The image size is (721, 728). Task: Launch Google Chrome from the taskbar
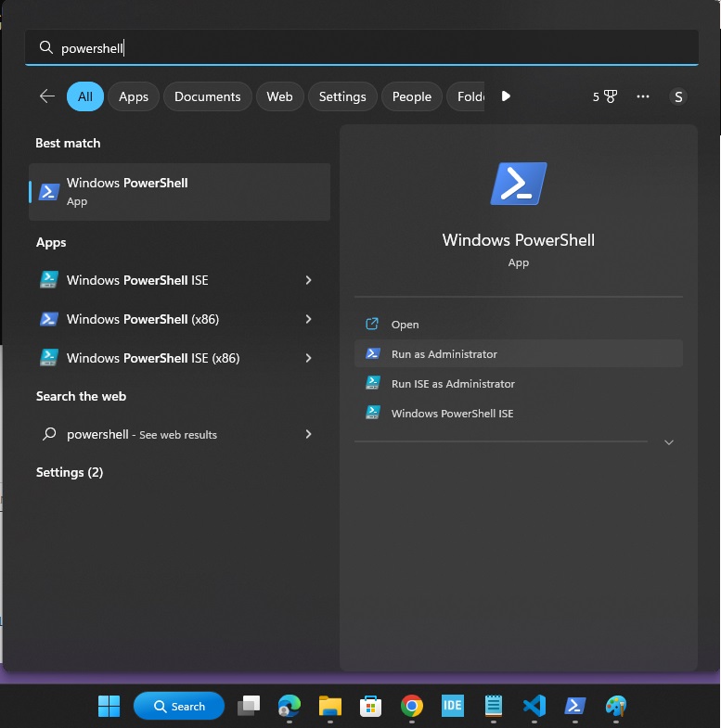[x=412, y=706]
